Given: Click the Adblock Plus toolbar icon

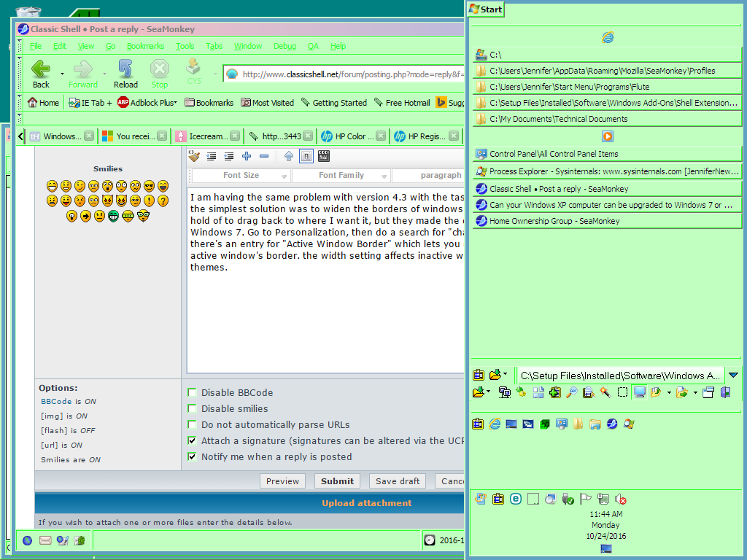Looking at the screenshot, I should coord(123,103).
